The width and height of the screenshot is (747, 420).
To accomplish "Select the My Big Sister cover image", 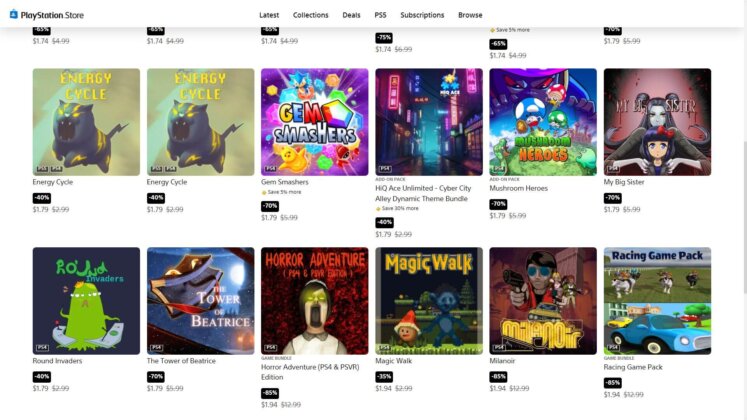I will click(657, 122).
